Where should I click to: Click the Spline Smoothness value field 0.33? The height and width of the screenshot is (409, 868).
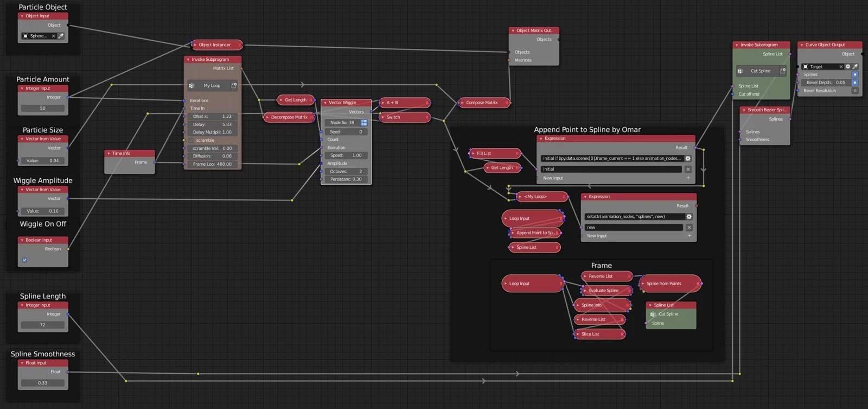point(43,383)
